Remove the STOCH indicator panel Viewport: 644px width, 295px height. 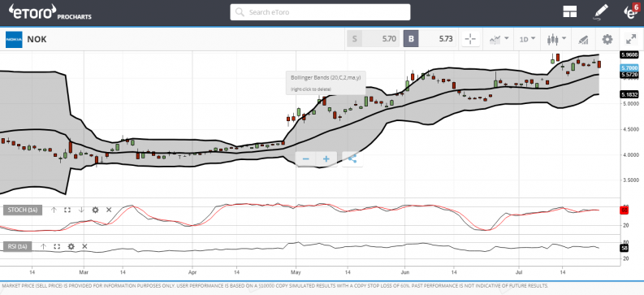(109, 210)
